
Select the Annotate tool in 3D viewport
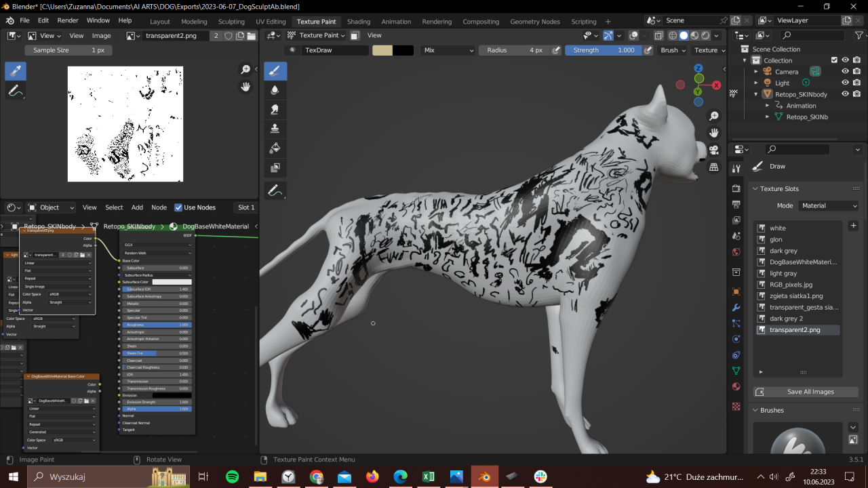[275, 191]
